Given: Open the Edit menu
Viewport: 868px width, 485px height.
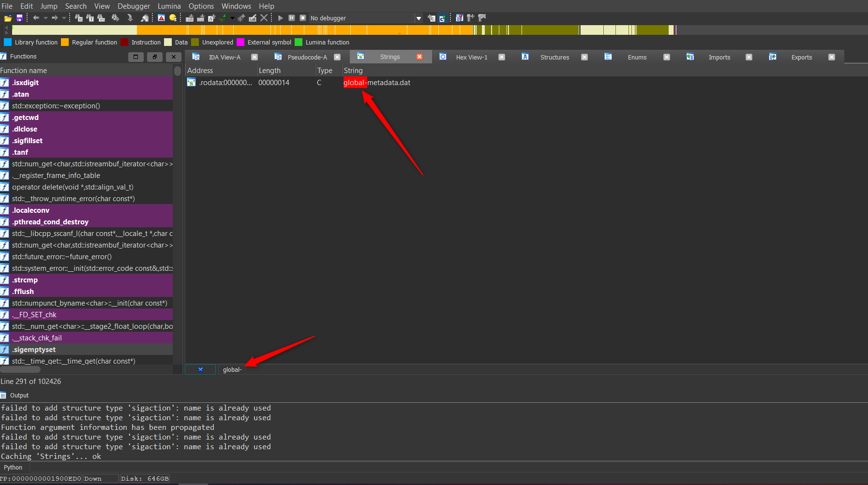Looking at the screenshot, I should 27,6.
